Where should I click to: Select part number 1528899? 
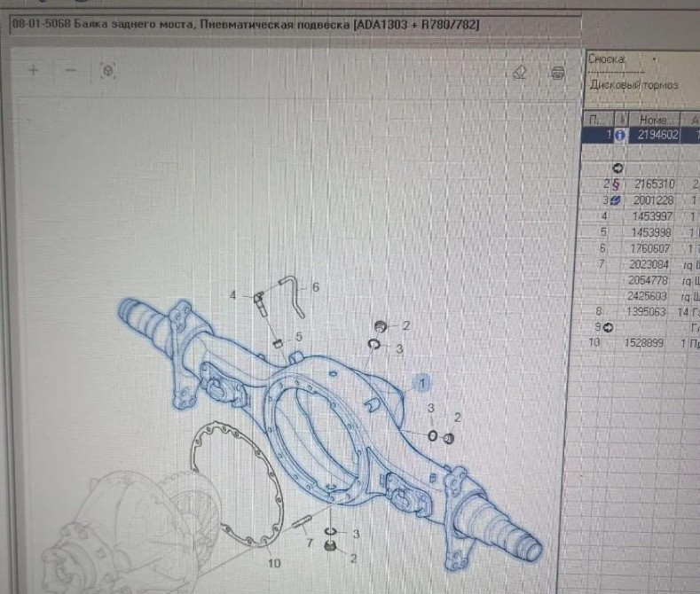pyautogui.click(x=643, y=343)
